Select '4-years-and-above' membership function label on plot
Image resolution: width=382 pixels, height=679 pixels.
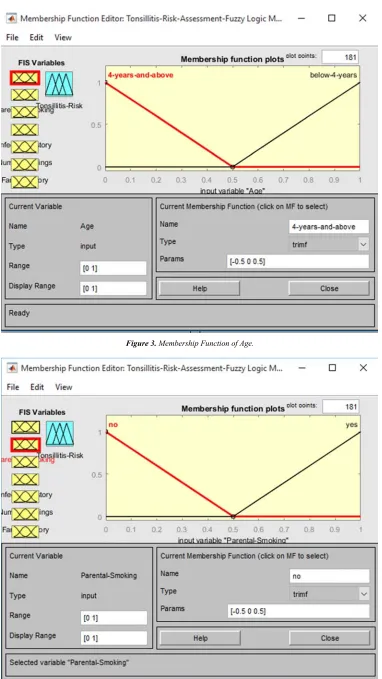(x=140, y=75)
